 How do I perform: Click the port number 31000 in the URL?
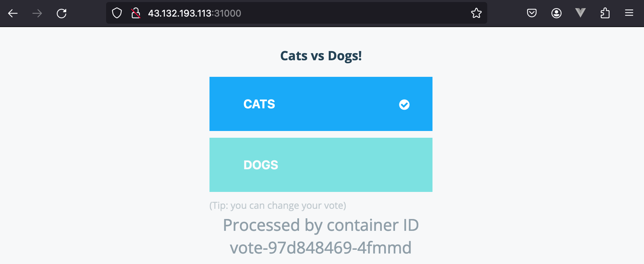click(x=228, y=13)
